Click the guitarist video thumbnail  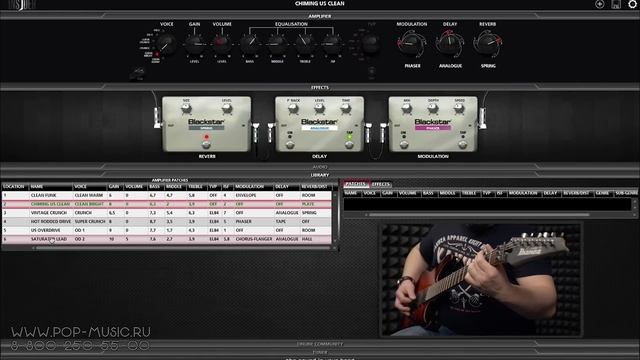(x=481, y=280)
